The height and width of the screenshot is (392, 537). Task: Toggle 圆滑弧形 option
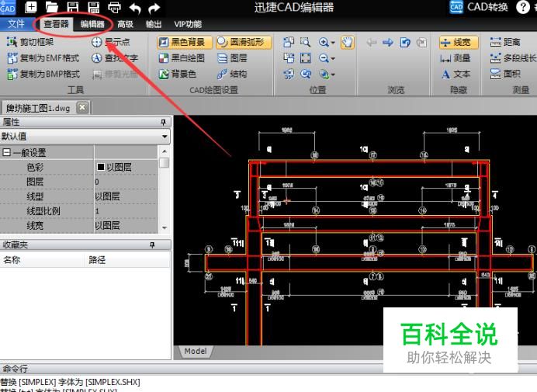[244, 42]
